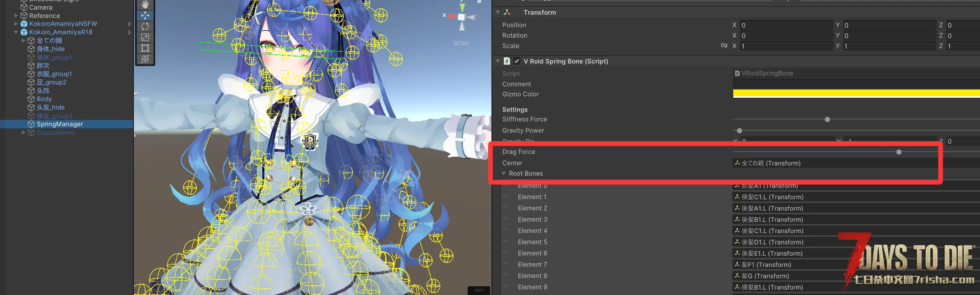Select the Camera object in Hierarchy
This screenshot has width=980, height=295.
pyautogui.click(x=41, y=8)
